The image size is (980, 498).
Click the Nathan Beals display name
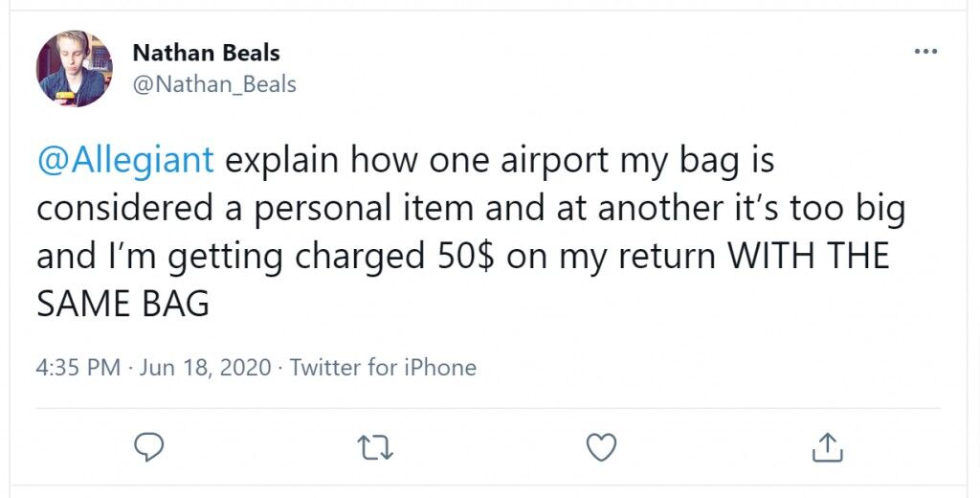(x=207, y=54)
